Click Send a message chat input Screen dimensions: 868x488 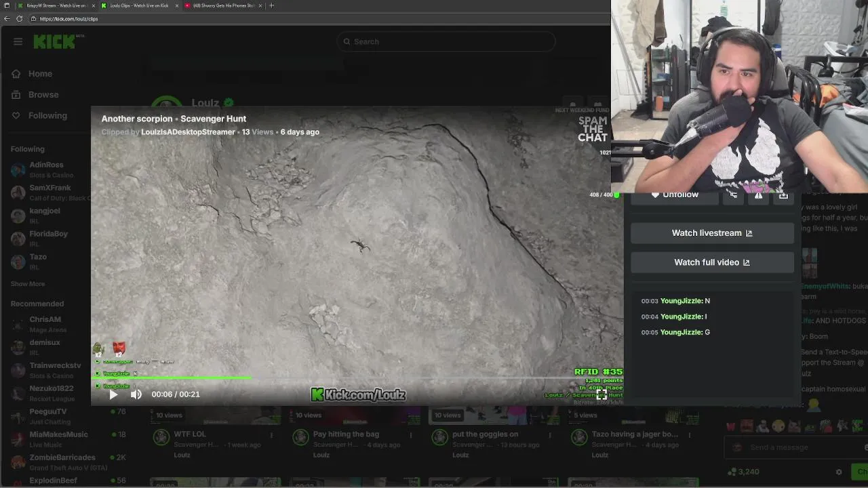(797, 447)
